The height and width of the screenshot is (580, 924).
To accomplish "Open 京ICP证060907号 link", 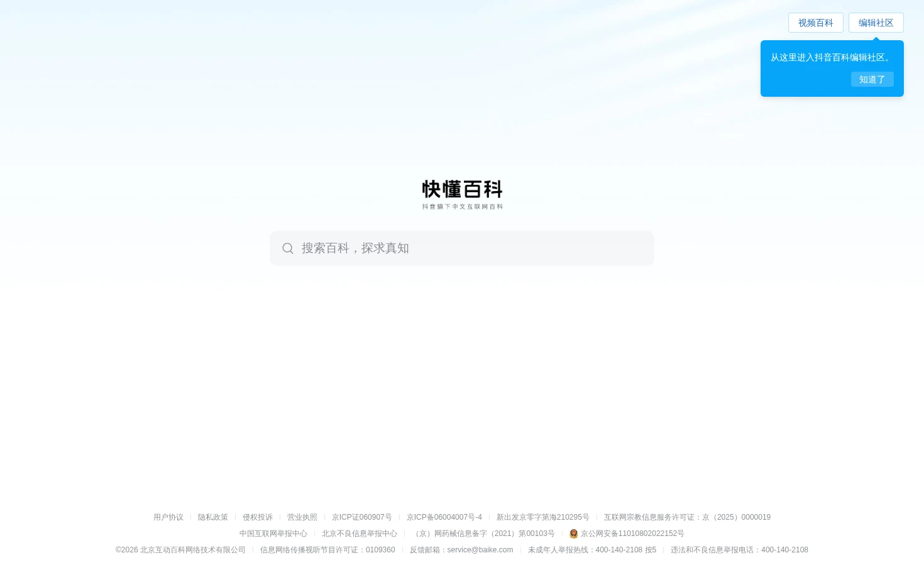I will pos(362,517).
